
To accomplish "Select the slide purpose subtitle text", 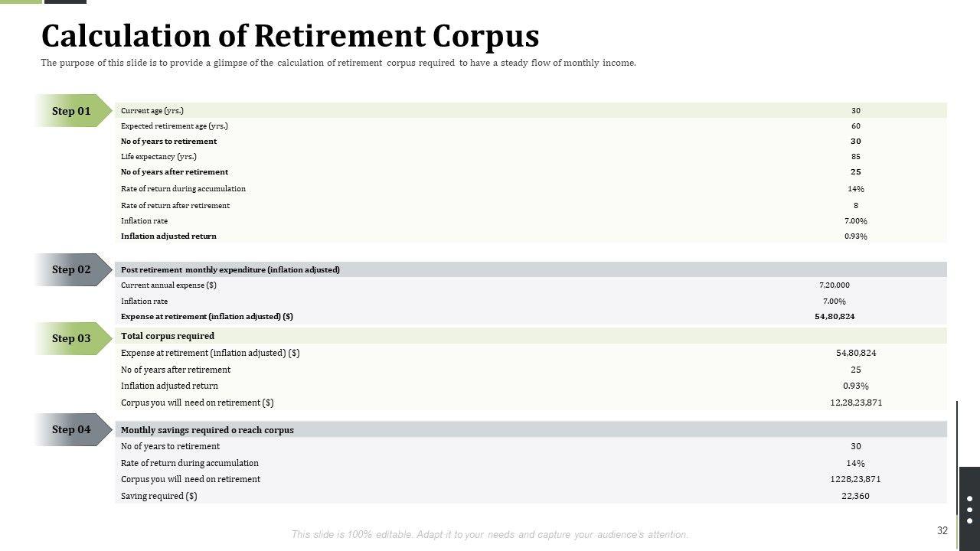I will [338, 64].
